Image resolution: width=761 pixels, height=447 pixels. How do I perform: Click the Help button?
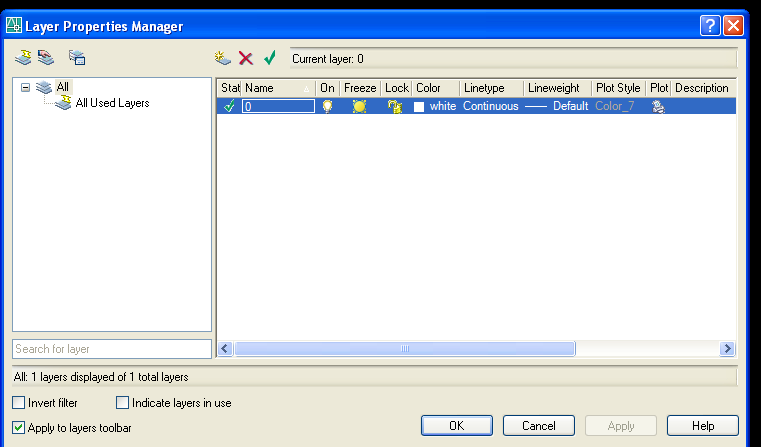point(703,426)
